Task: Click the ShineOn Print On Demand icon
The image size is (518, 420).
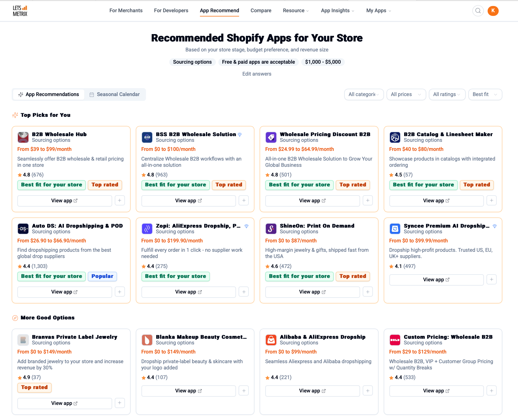Action: point(271,229)
